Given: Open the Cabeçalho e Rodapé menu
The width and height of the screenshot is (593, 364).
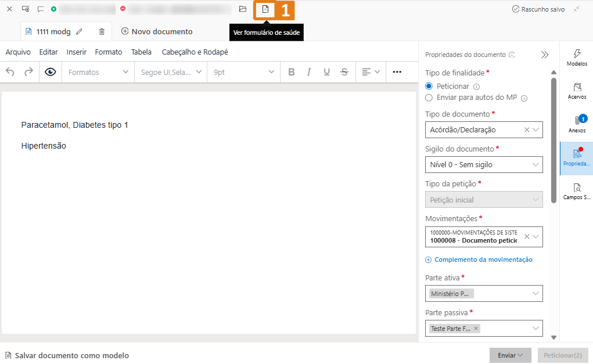Looking at the screenshot, I should point(195,52).
